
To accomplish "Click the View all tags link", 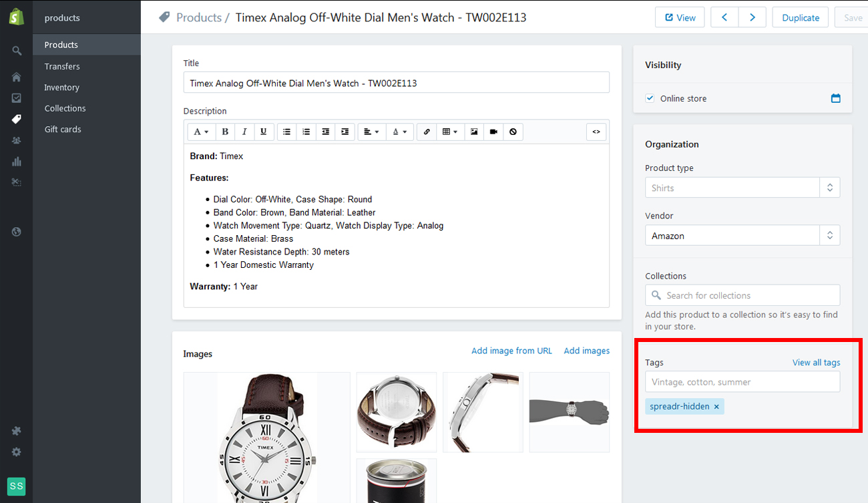I will pyautogui.click(x=816, y=363).
